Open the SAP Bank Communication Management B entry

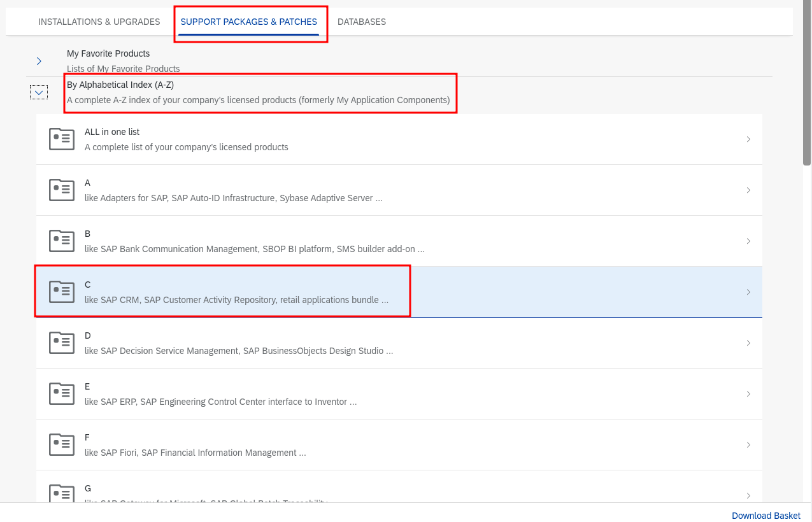tap(254, 241)
